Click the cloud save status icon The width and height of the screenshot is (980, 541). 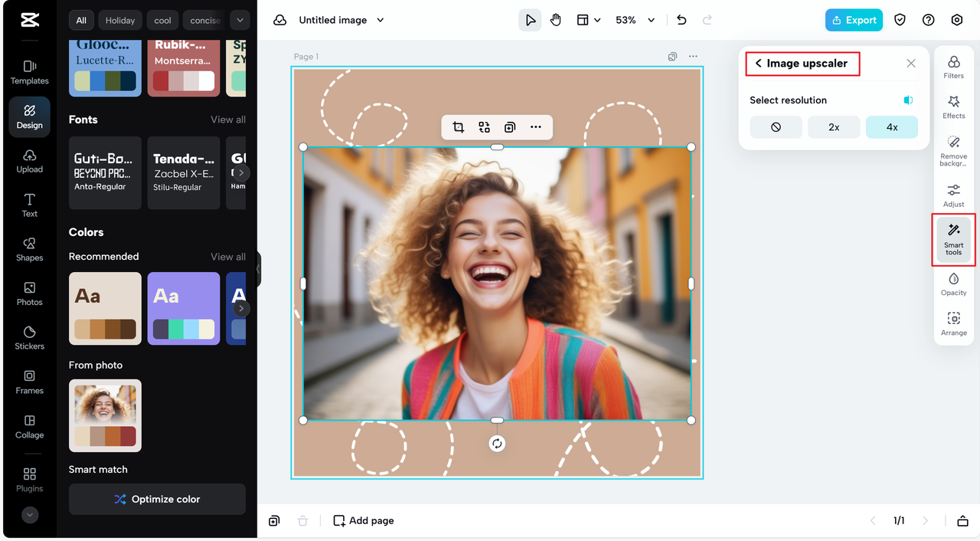coord(280,20)
